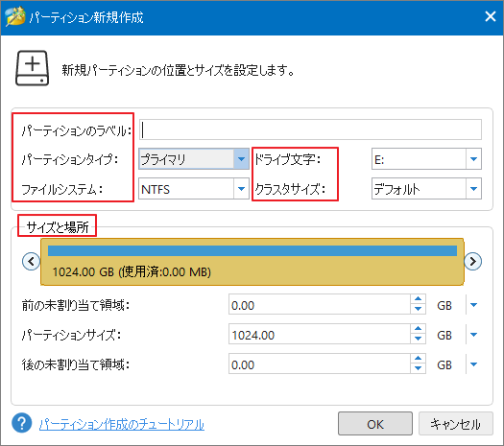Viewport: 504px width, 446px height.
Task: Click the blue help question mark icon
Action: point(21,423)
